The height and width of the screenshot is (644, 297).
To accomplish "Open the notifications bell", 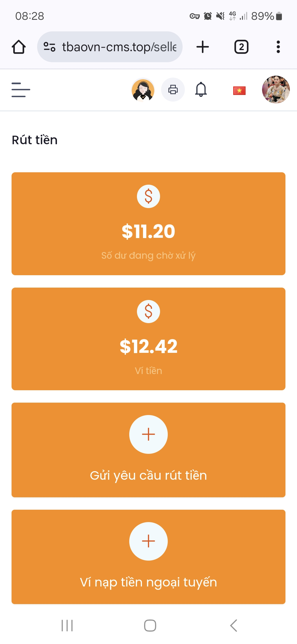I will [x=201, y=90].
